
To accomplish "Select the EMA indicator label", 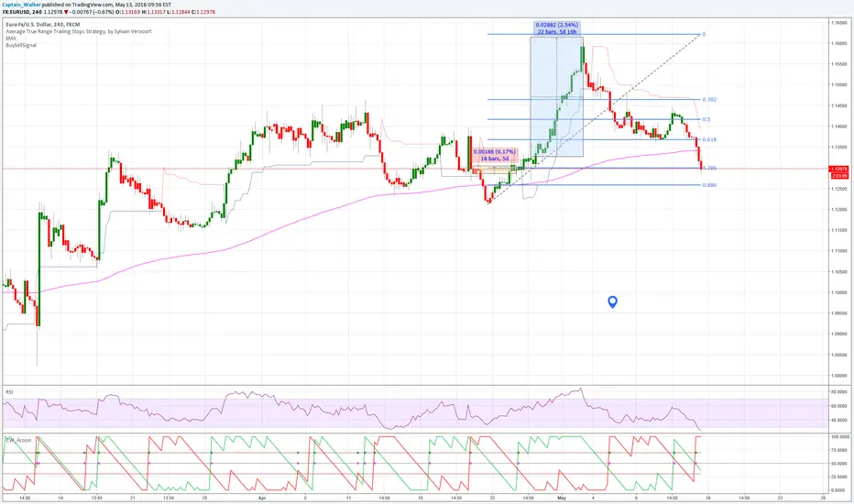I will 11,38.
